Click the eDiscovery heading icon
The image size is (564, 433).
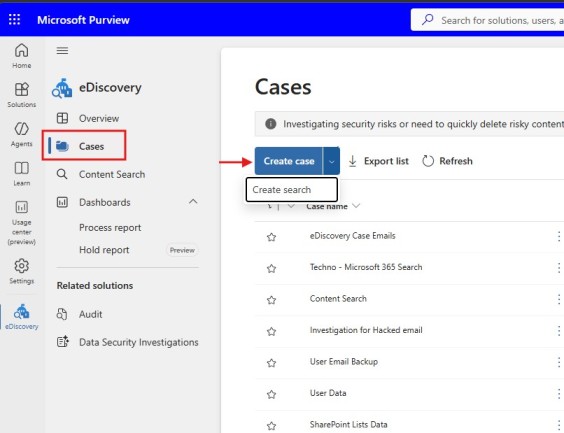point(62,88)
